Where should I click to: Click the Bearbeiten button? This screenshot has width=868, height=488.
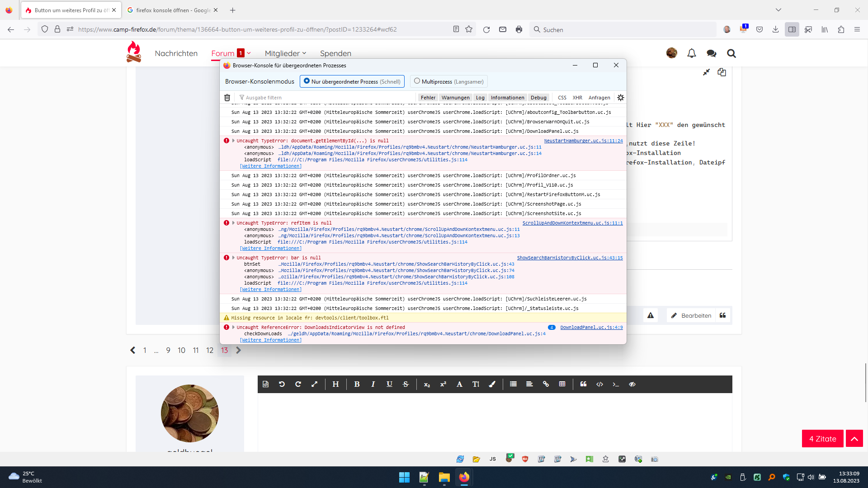[x=691, y=315]
